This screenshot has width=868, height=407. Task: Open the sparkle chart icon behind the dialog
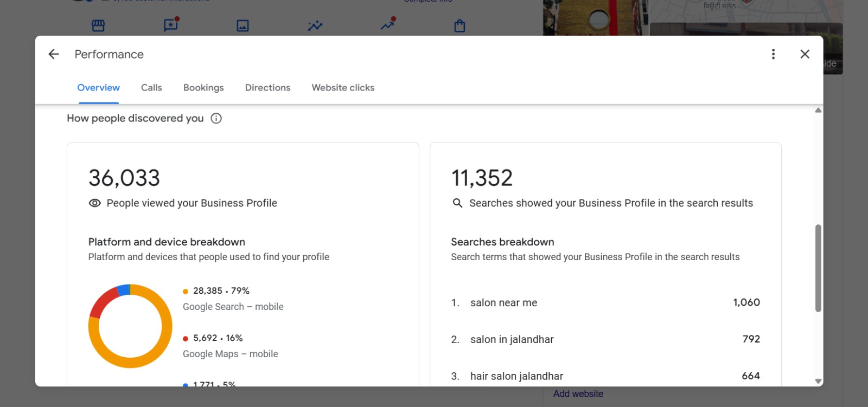pos(315,25)
